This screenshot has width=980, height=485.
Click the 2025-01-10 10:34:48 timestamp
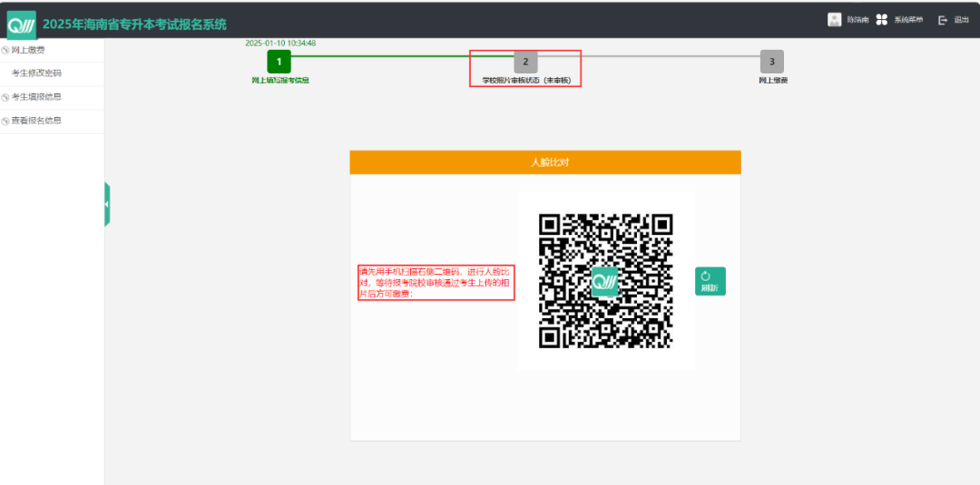tap(280, 44)
